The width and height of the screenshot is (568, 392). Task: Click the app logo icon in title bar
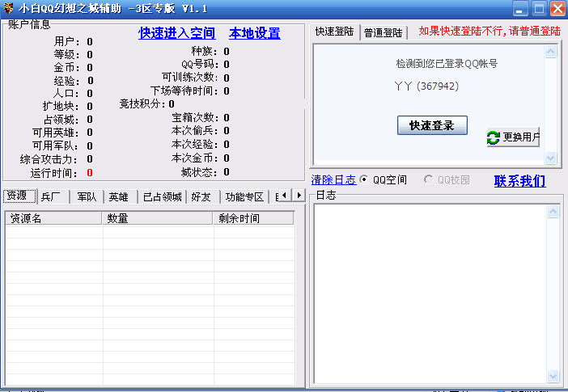(x=8, y=8)
